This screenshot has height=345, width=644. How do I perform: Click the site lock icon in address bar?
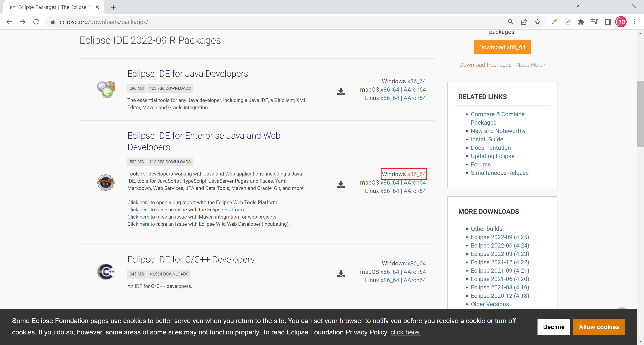click(52, 22)
